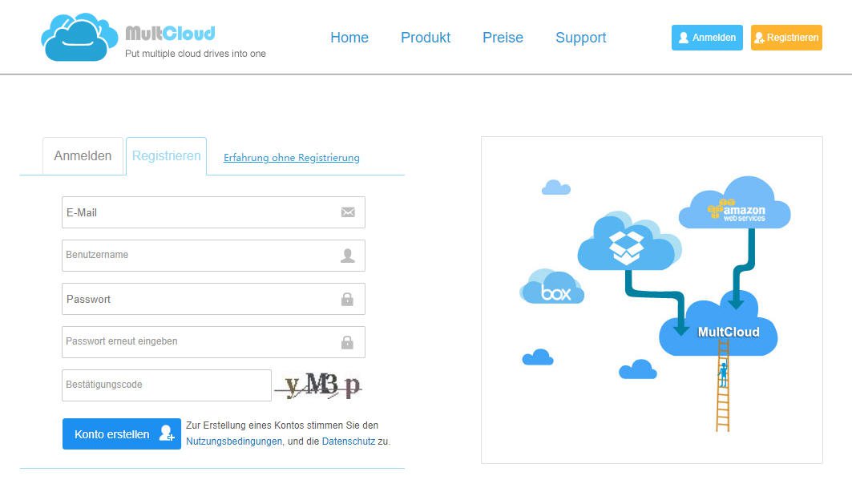
Task: Open the Nutzungsbedingungen link
Action: tap(234, 441)
